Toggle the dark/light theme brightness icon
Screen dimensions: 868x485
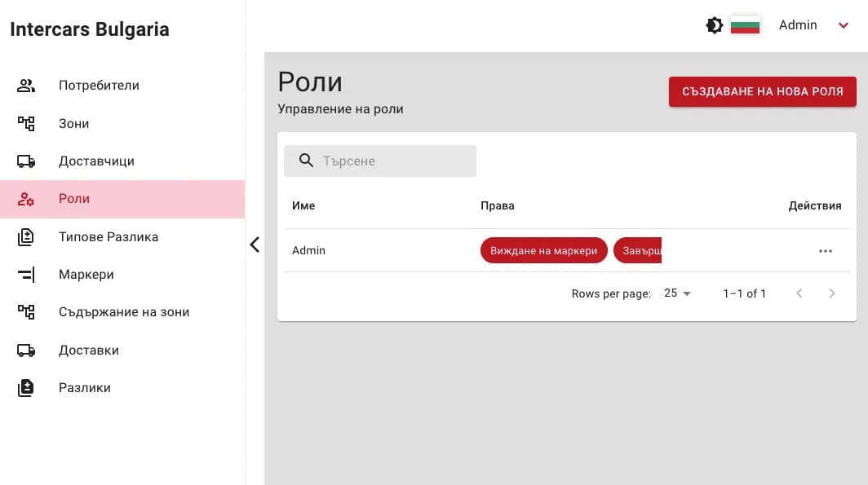[714, 25]
